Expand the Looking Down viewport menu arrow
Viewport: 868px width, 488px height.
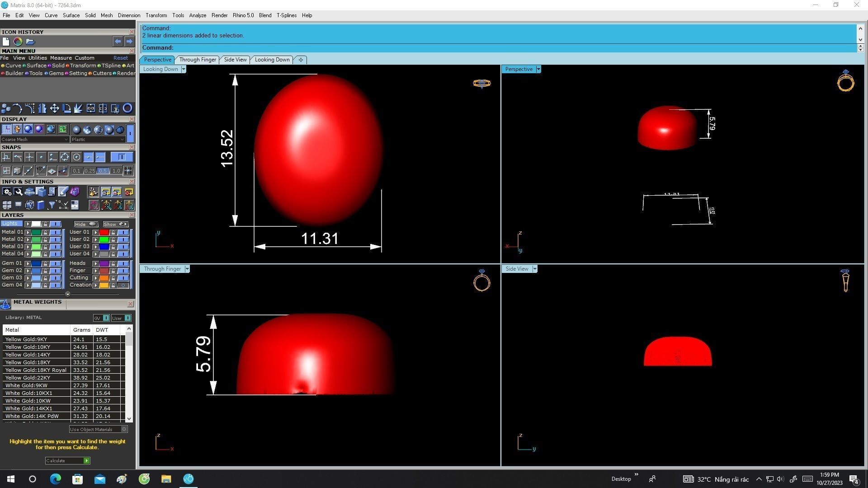pos(183,69)
